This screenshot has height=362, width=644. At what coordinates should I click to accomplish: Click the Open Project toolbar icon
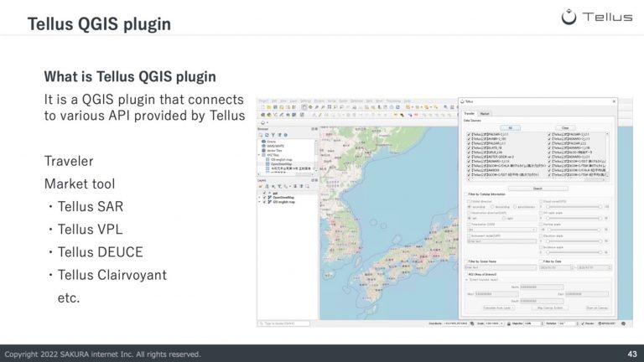(269, 106)
